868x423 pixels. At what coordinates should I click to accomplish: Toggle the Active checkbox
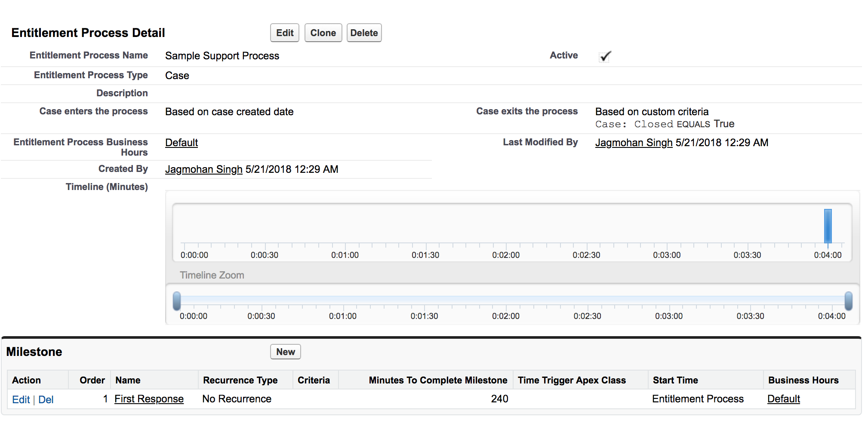pos(605,56)
